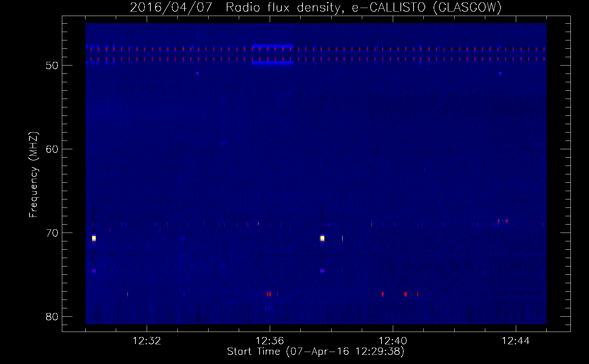This screenshot has width=589, height=364.
Task: Click the 12:44 time tick label
Action: pos(516,341)
